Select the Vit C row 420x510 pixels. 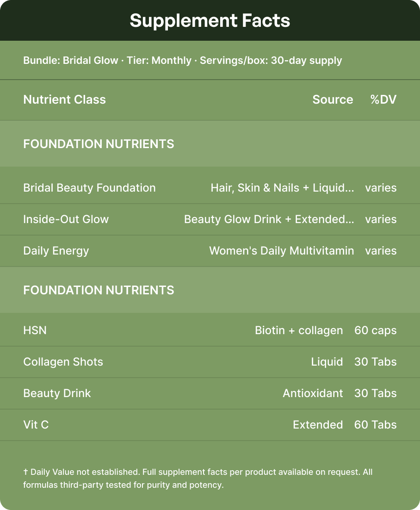click(x=210, y=425)
